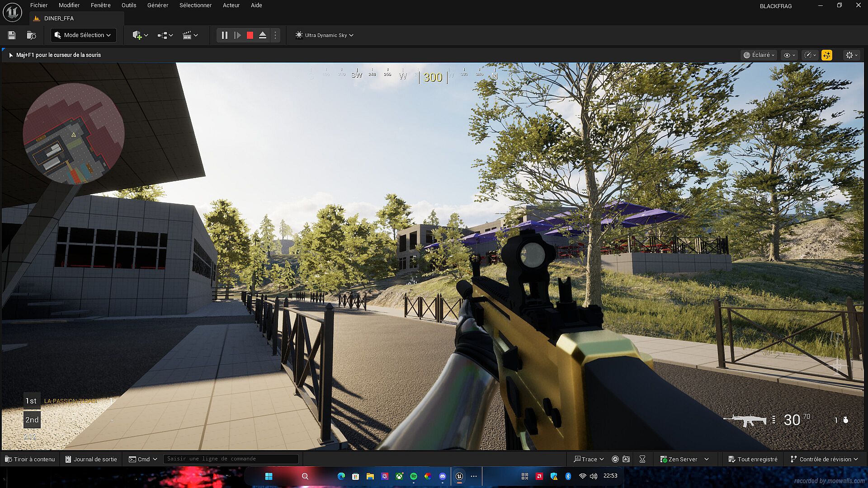Open the viewport show flags eye menu
This screenshot has width=868, height=488.
(x=789, y=55)
